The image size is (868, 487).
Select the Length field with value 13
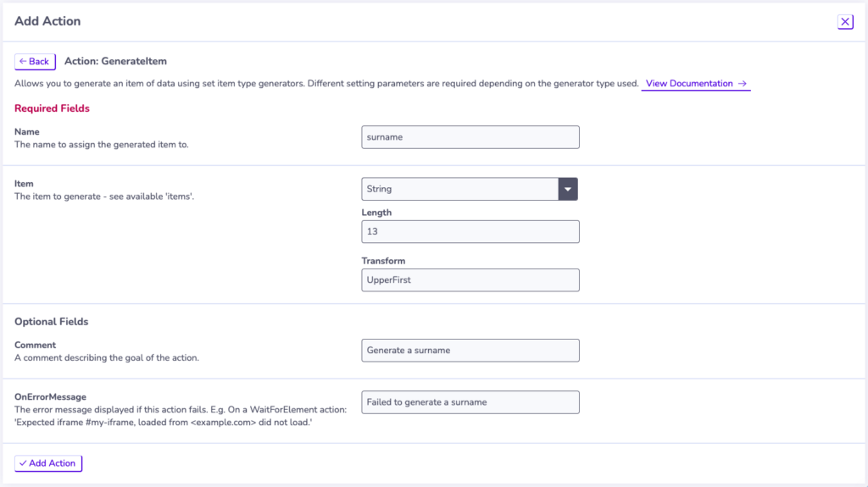[x=470, y=232]
